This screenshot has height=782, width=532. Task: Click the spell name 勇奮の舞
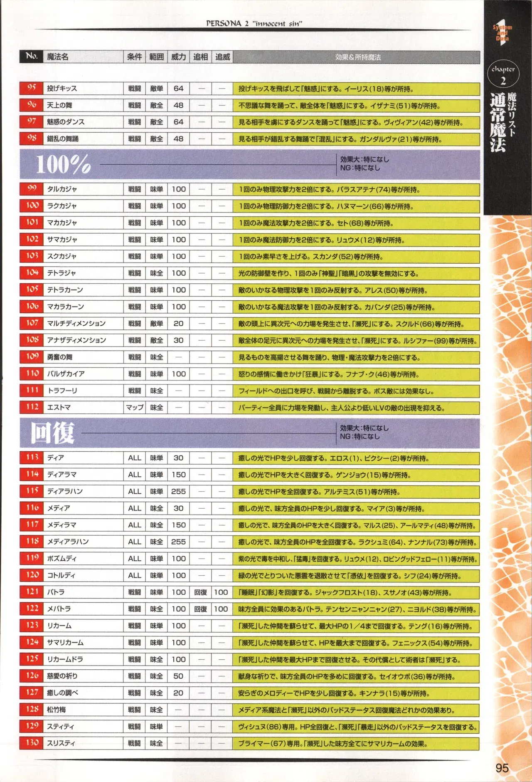(x=59, y=357)
